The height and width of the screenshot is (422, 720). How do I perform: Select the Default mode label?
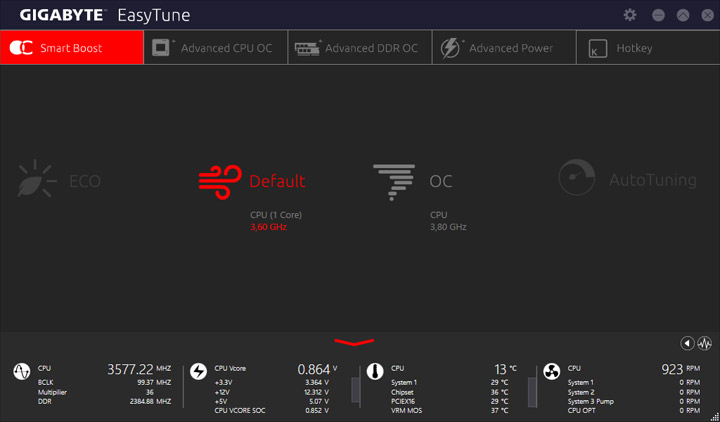pos(277,181)
